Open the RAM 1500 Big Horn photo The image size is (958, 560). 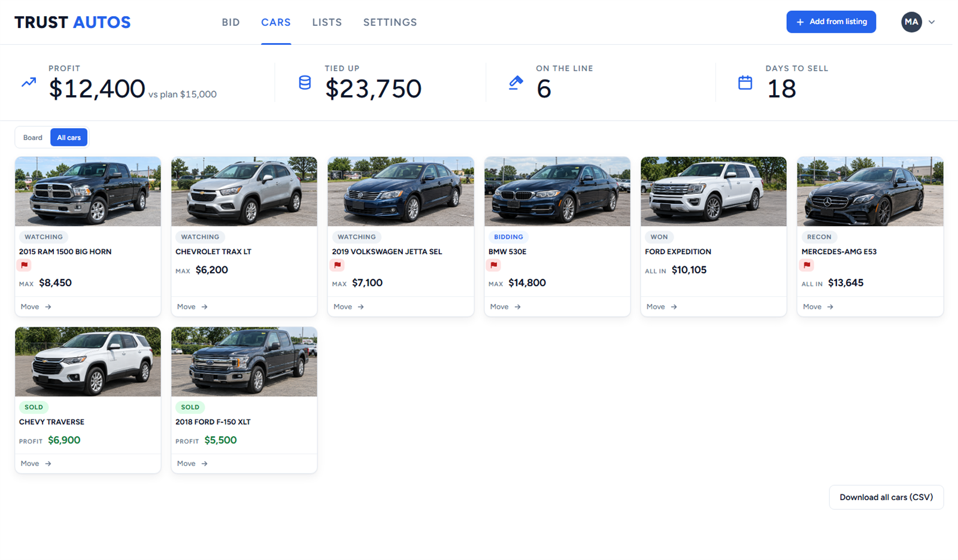(x=88, y=191)
